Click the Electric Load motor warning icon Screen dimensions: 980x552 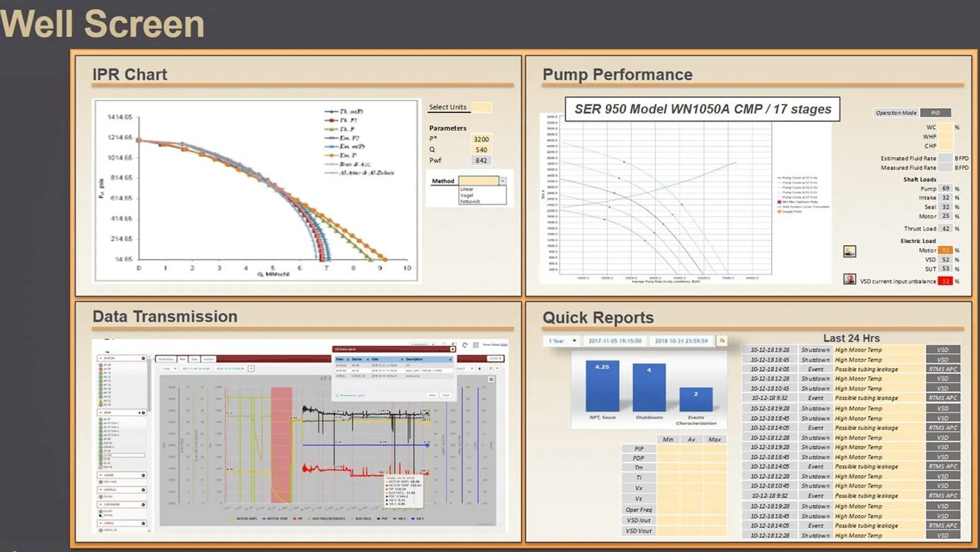pos(850,251)
